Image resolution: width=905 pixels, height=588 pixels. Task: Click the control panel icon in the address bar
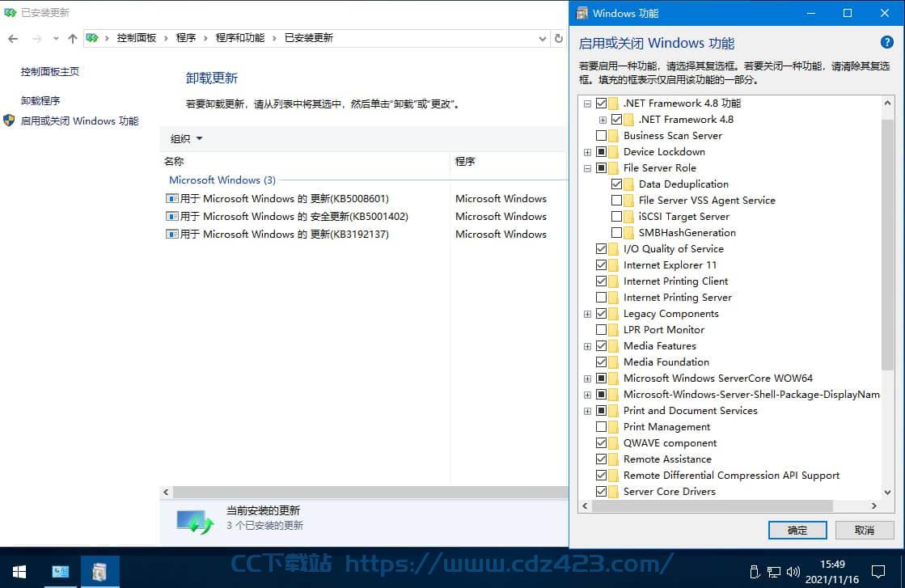click(x=91, y=38)
